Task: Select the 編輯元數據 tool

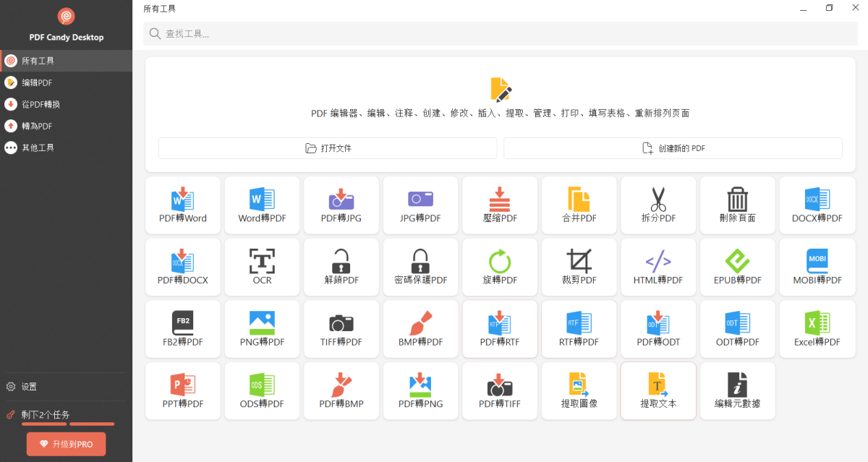Action: click(737, 390)
